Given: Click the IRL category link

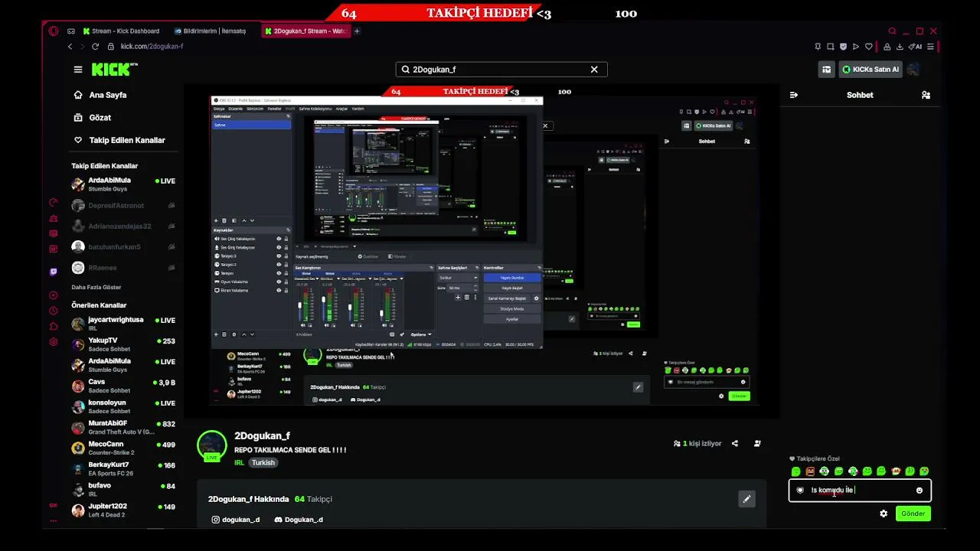Looking at the screenshot, I should (x=240, y=463).
